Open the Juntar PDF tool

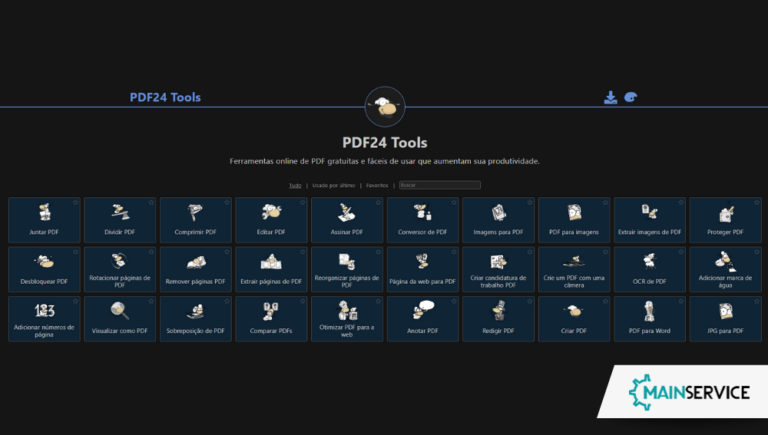pos(44,220)
